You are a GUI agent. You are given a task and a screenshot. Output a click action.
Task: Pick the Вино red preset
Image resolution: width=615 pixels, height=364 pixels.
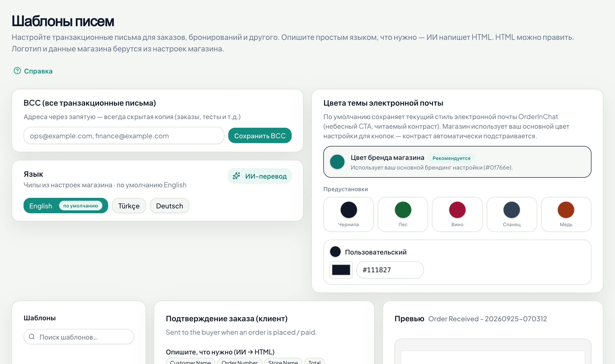(457, 215)
